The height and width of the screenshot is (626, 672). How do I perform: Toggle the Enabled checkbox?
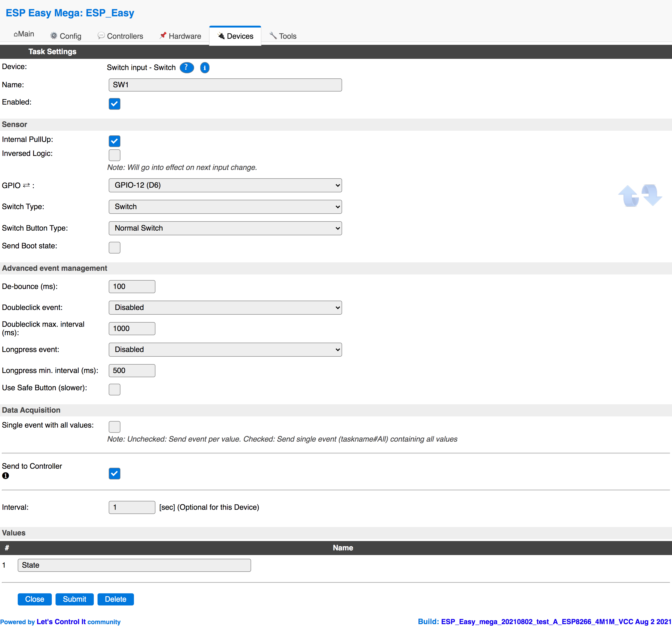pyautogui.click(x=114, y=104)
